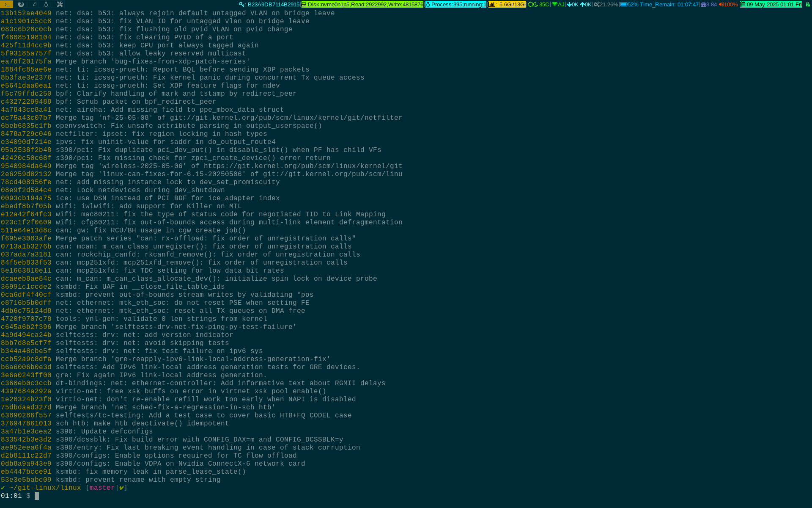Click 'tools: ynl-gen: validate 0 len strings' line
Viewport: 812px width, 508px height.
(134, 319)
